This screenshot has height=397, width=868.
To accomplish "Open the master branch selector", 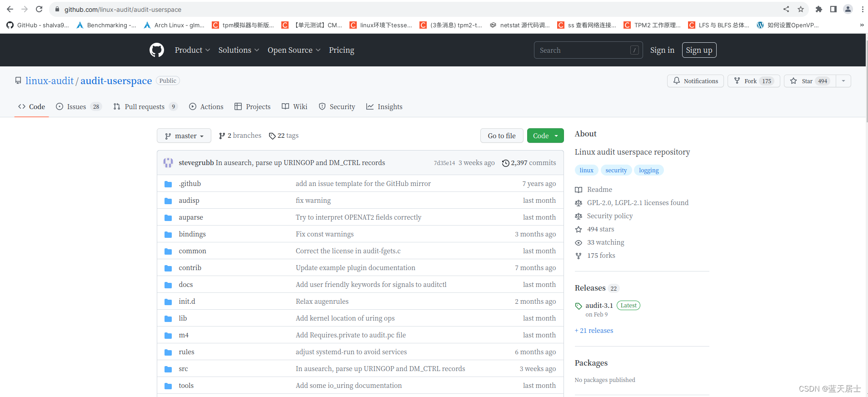I will pyautogui.click(x=184, y=136).
